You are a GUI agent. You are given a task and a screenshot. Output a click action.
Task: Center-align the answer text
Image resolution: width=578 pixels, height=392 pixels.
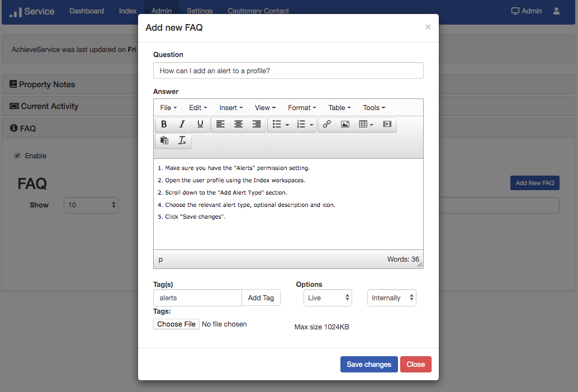[x=239, y=124]
